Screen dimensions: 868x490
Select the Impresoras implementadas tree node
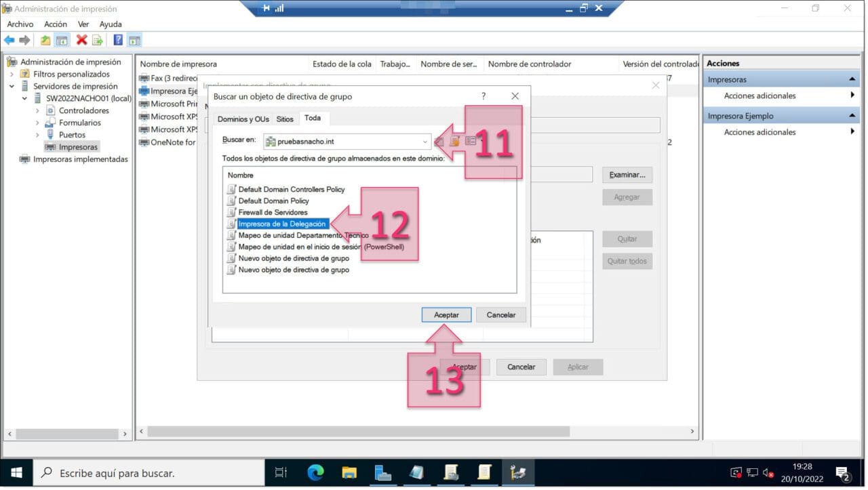[81, 159]
